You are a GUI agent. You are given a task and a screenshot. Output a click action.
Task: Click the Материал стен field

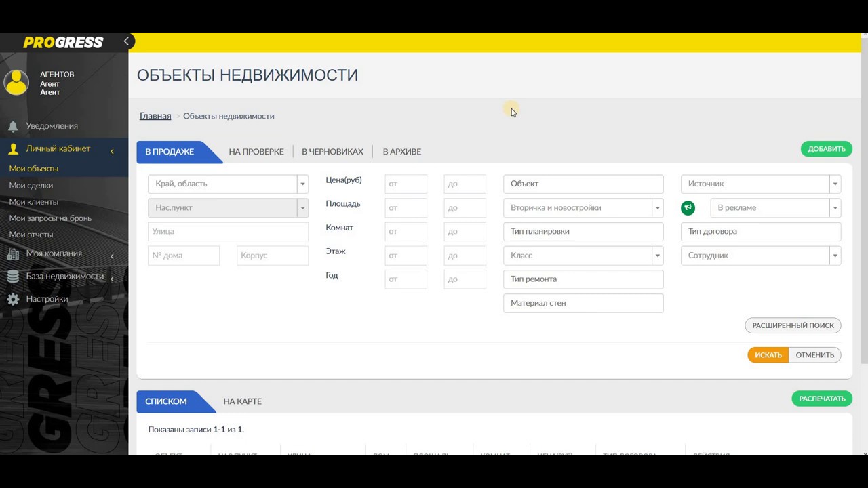pyautogui.click(x=583, y=303)
